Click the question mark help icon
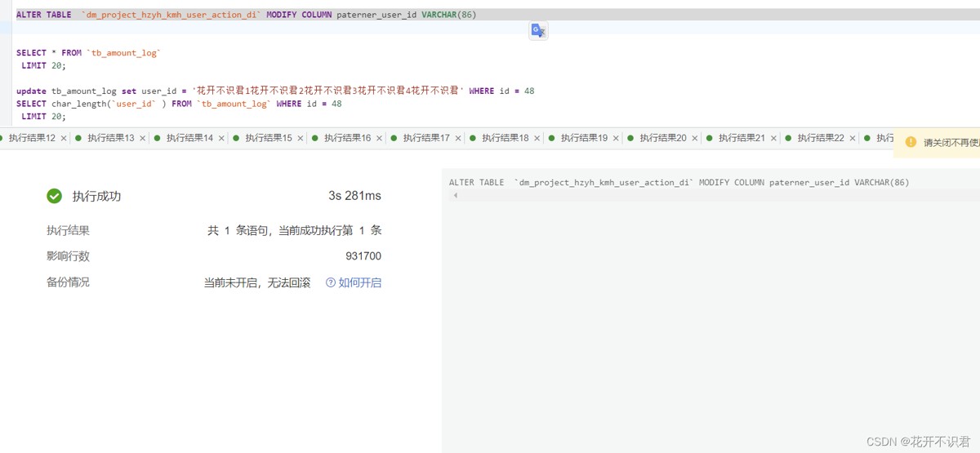 click(331, 282)
